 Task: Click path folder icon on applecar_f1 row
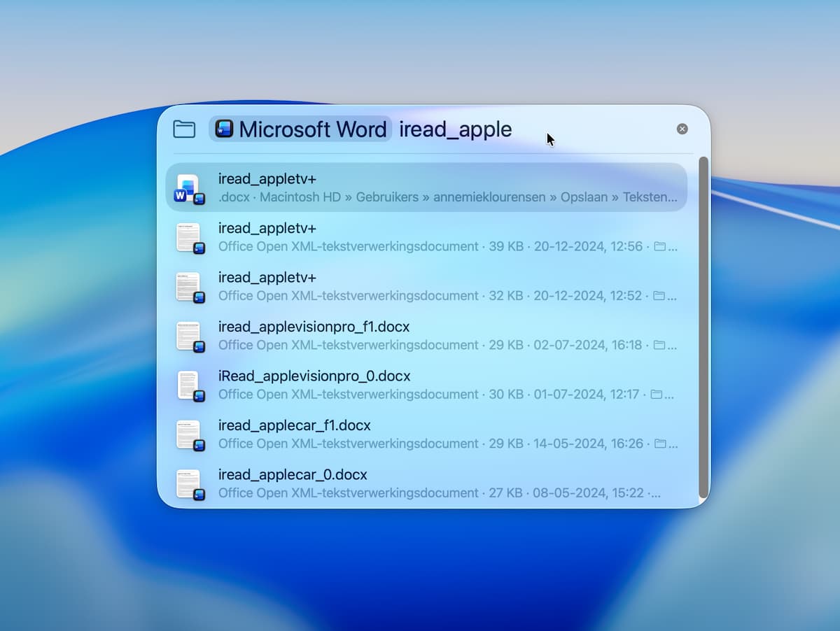pyautogui.click(x=659, y=444)
